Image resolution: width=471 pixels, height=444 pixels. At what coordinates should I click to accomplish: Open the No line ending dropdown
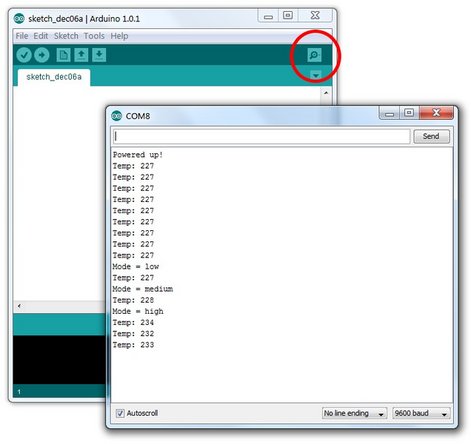(354, 413)
